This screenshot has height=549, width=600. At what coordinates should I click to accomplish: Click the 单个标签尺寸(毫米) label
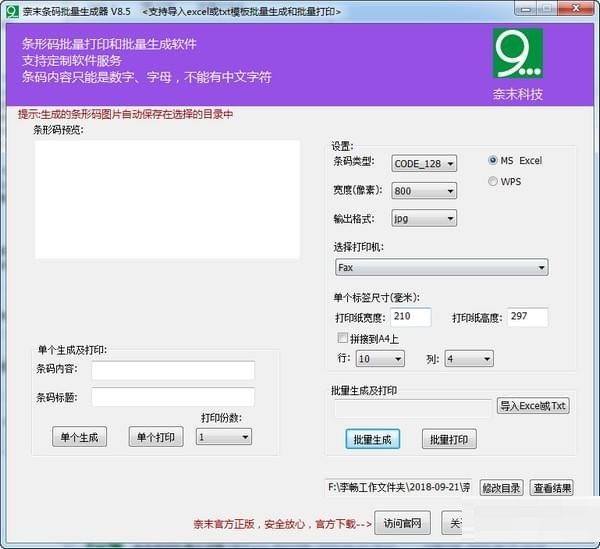377,298
